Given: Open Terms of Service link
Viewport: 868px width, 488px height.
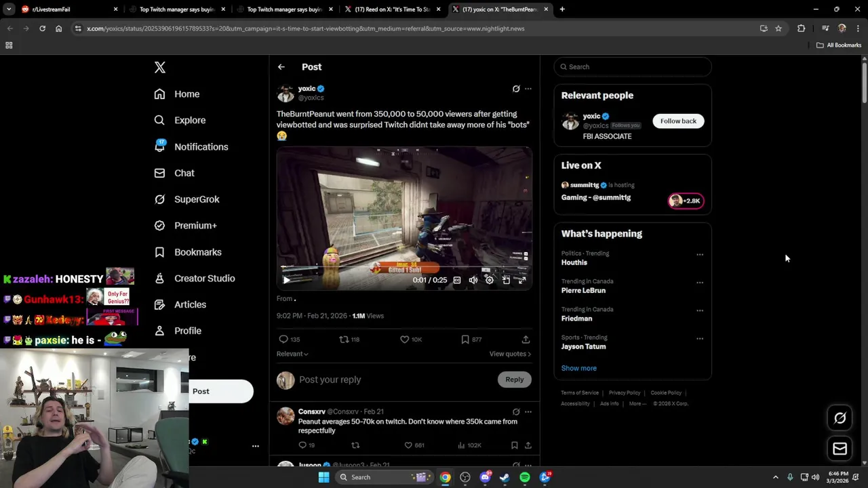Looking at the screenshot, I should pyautogui.click(x=580, y=393).
